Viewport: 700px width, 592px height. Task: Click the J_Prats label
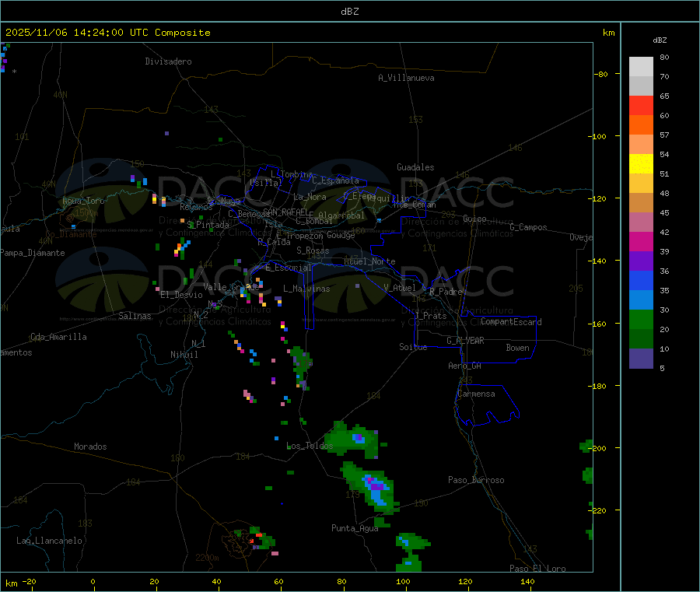coord(430,316)
